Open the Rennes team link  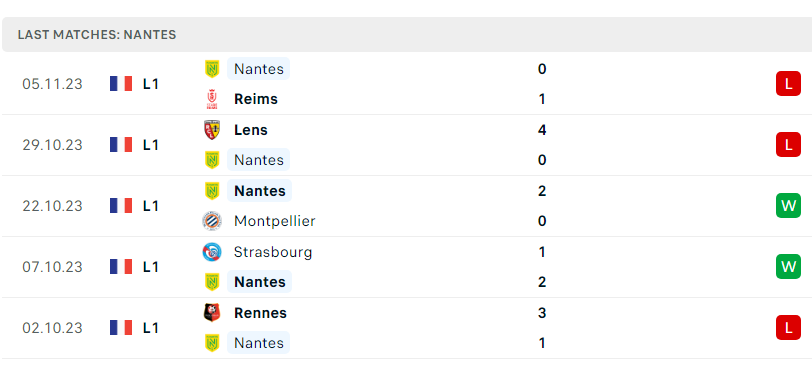pyautogui.click(x=260, y=313)
